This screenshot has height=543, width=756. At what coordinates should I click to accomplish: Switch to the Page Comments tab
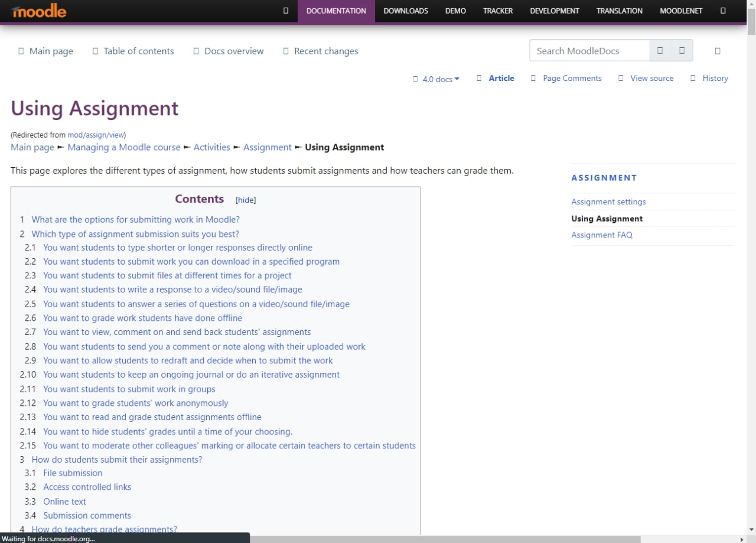pyautogui.click(x=572, y=78)
